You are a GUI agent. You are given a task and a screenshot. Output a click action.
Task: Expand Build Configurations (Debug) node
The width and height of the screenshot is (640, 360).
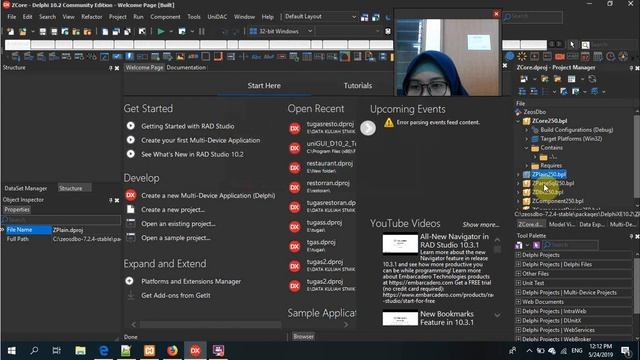tap(527, 130)
